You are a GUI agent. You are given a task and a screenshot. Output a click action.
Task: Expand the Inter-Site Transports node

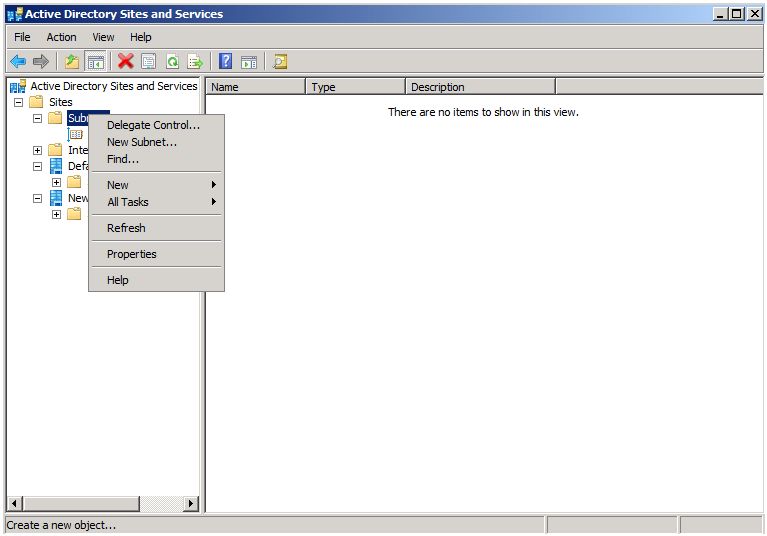point(37,150)
